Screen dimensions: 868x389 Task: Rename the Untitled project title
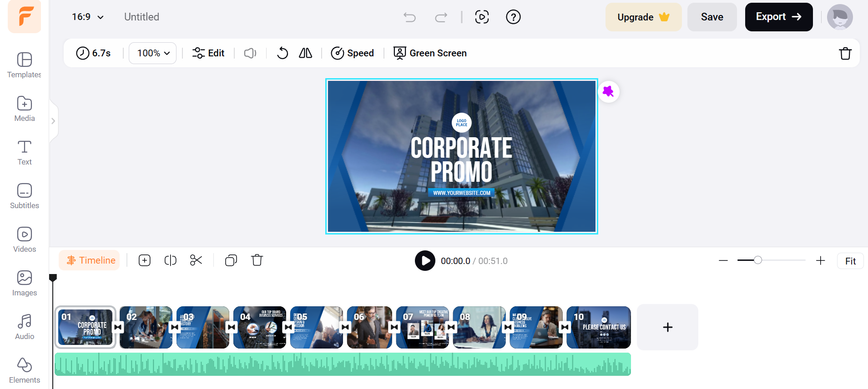(x=142, y=17)
